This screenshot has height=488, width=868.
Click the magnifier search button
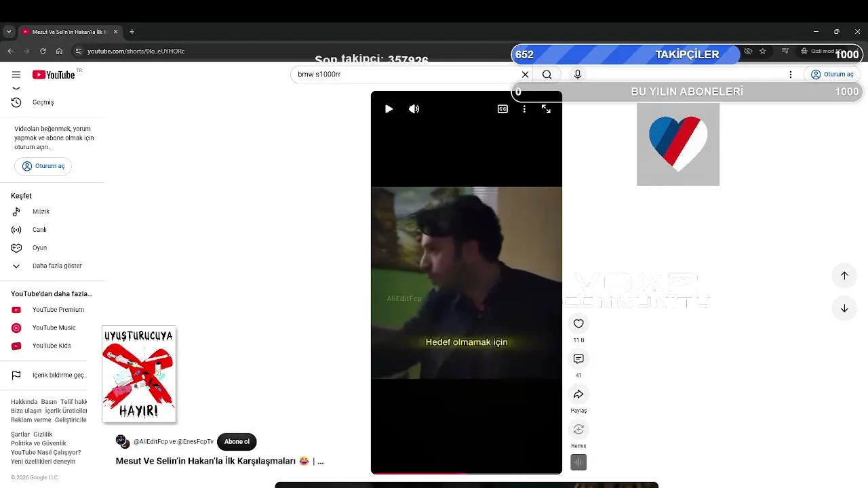[x=547, y=75]
